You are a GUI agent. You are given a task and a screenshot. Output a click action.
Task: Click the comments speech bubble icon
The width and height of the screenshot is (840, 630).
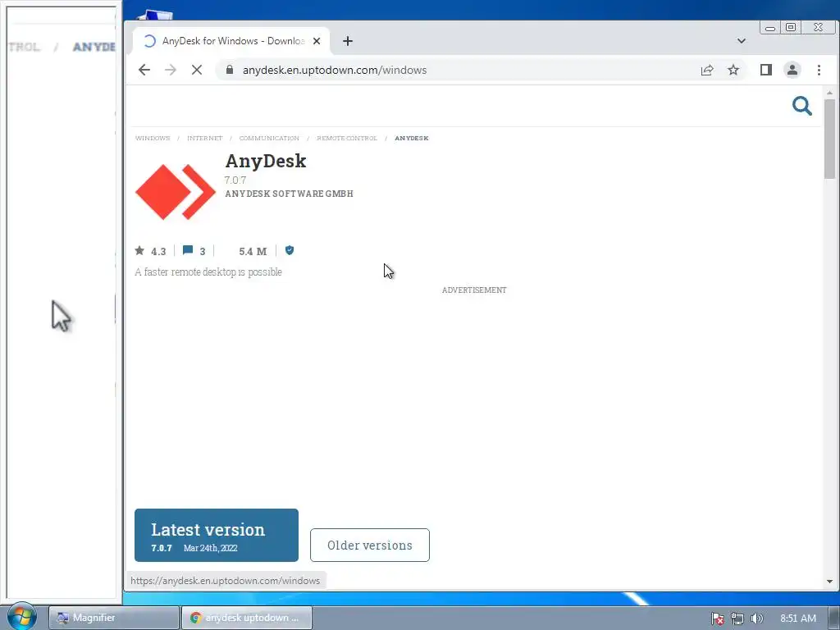pyautogui.click(x=188, y=250)
